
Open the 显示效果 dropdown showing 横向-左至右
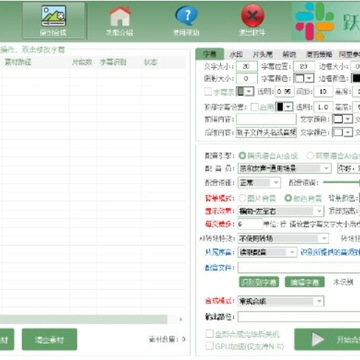coord(281,211)
